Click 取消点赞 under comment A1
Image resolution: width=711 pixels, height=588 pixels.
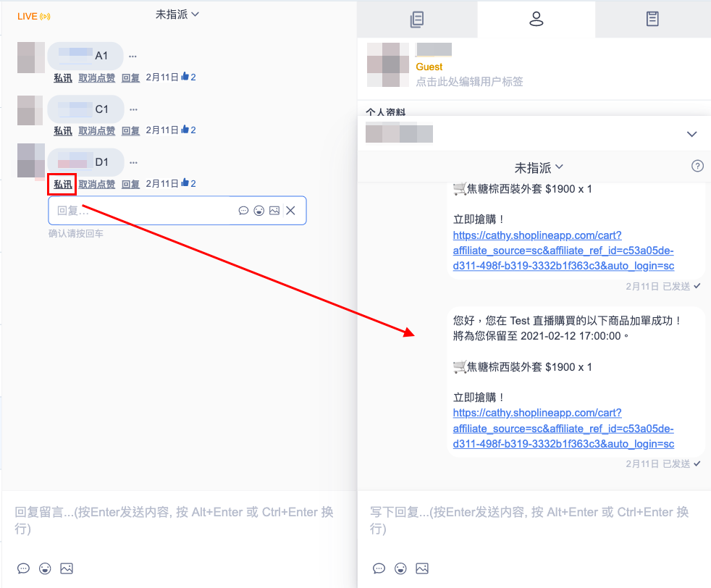pos(96,78)
